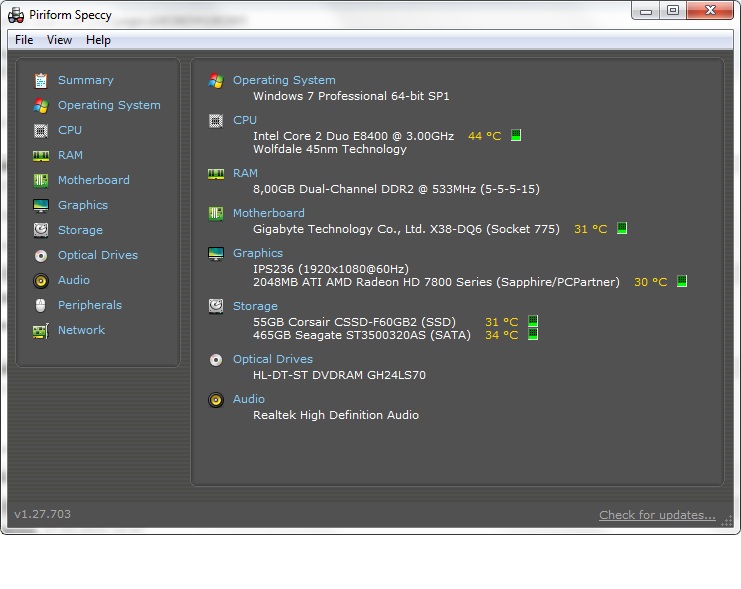Open the Motherboard sidebar section

point(94,180)
